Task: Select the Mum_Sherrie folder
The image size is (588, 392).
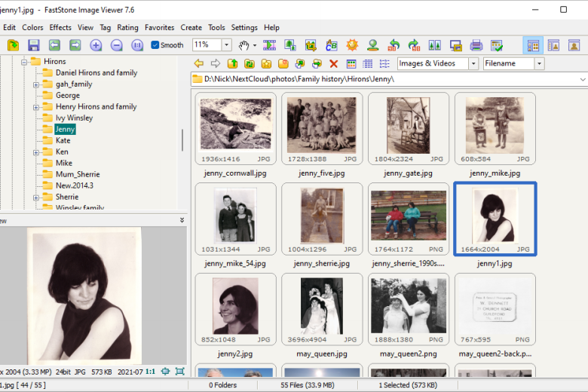Action: (x=78, y=174)
